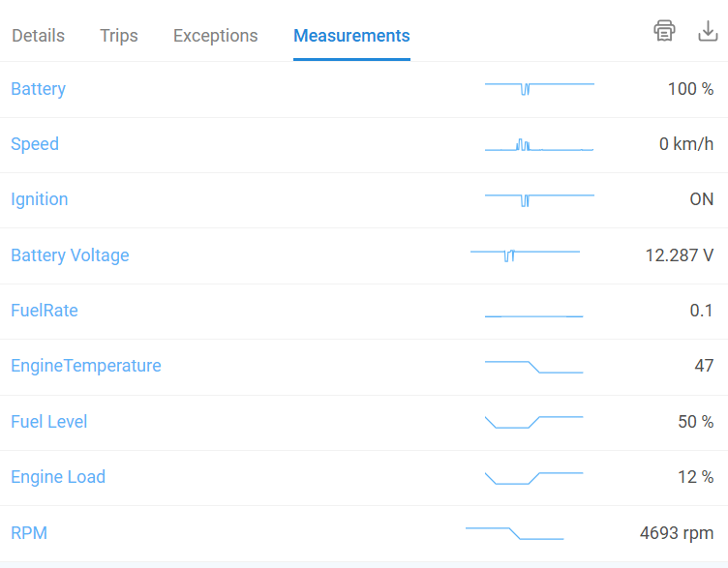This screenshot has height=568, width=728.
Task: Click the RPM sparkline chart
Action: [514, 533]
